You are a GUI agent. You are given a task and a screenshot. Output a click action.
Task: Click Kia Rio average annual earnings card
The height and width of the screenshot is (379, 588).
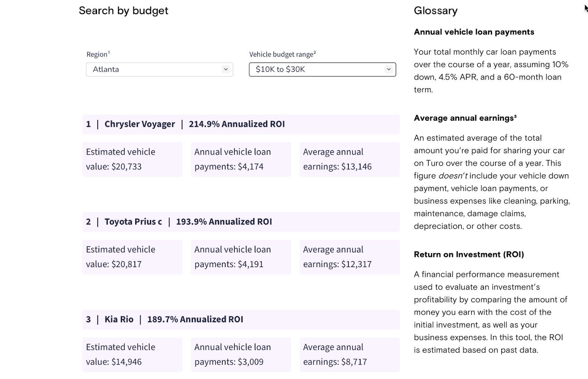349,354
